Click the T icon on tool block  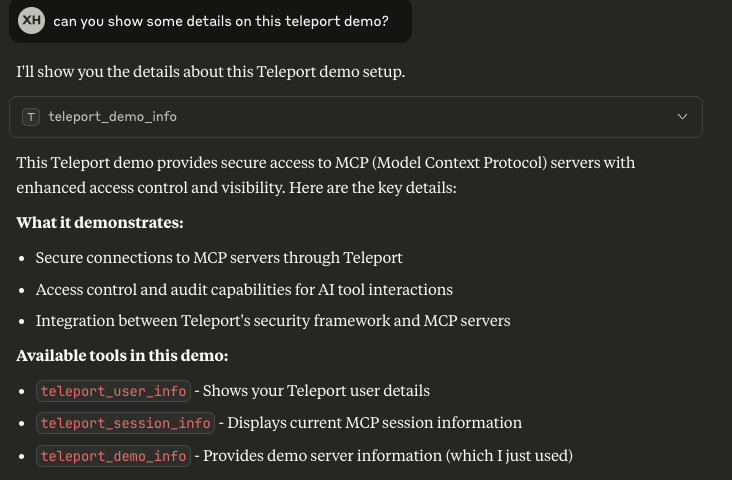(x=31, y=117)
